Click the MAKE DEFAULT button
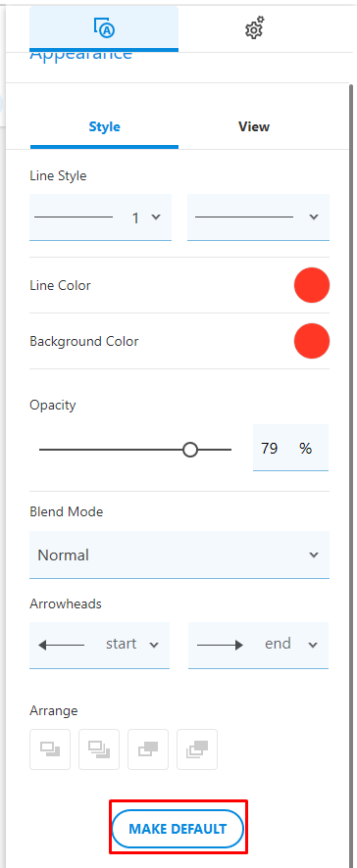Image resolution: width=357 pixels, height=868 pixels. 178,829
